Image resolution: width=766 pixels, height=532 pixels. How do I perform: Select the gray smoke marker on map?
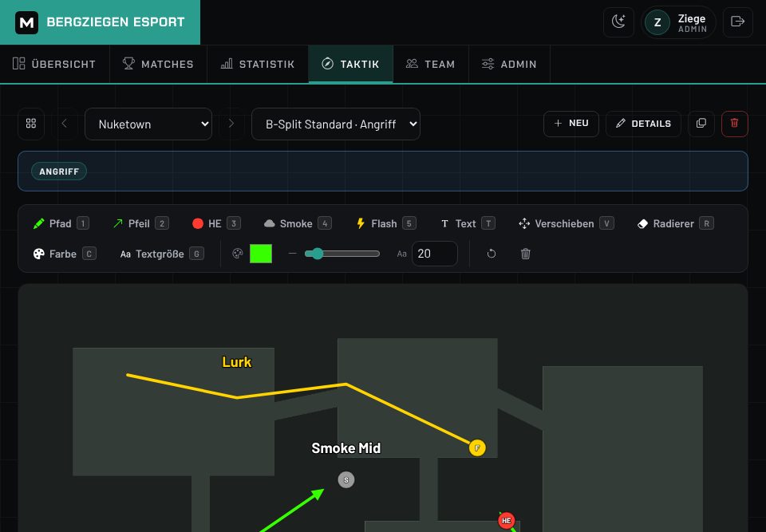(x=346, y=479)
